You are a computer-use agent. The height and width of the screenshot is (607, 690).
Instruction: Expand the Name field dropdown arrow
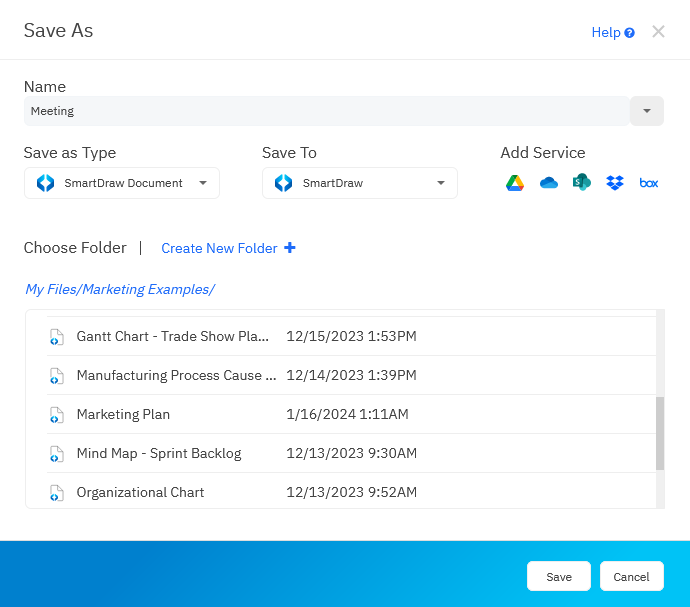[647, 111]
